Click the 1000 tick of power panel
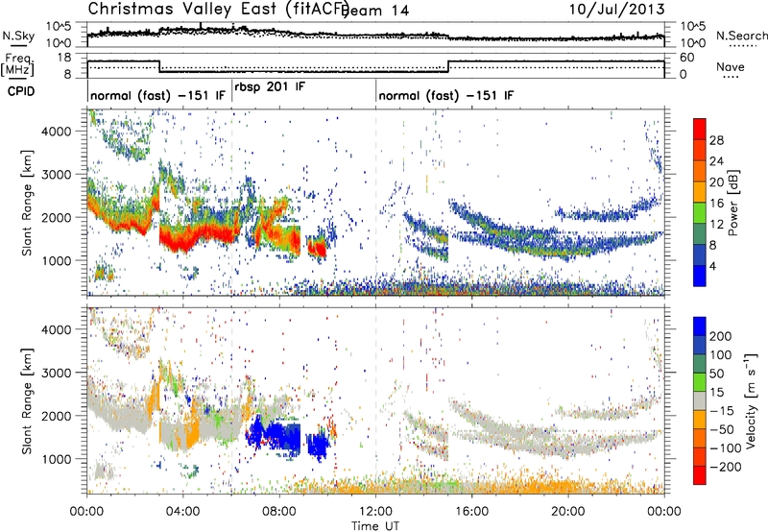 click(x=56, y=260)
